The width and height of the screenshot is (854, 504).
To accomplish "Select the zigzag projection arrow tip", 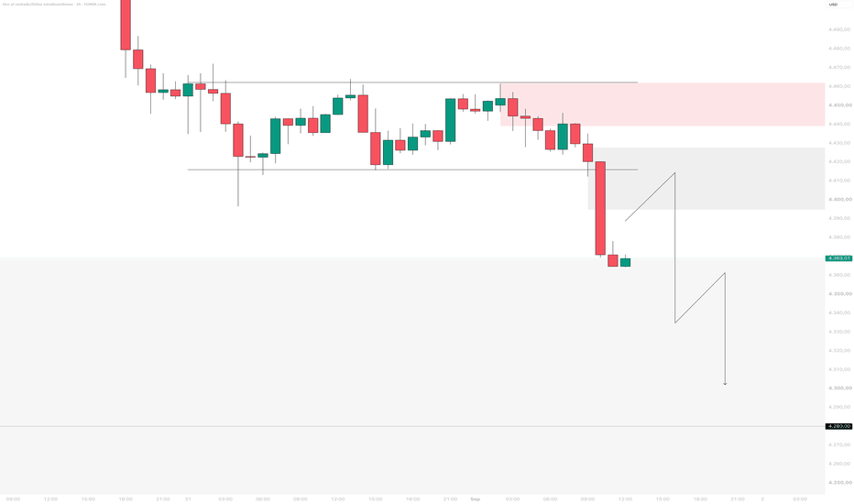I will 725,384.
